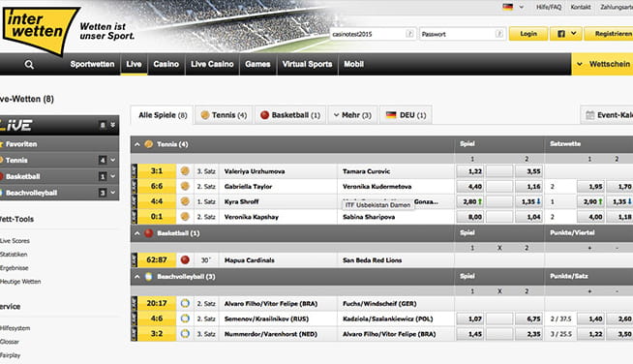Open Statistiken link

tap(14, 255)
